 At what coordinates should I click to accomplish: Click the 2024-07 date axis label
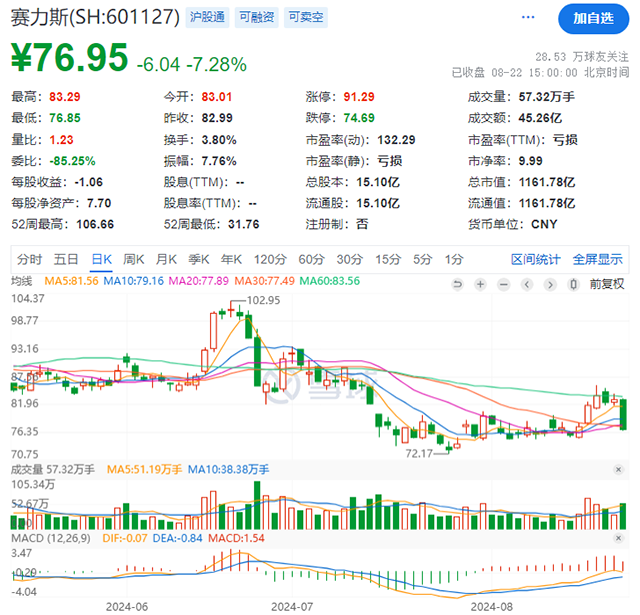[292, 607]
